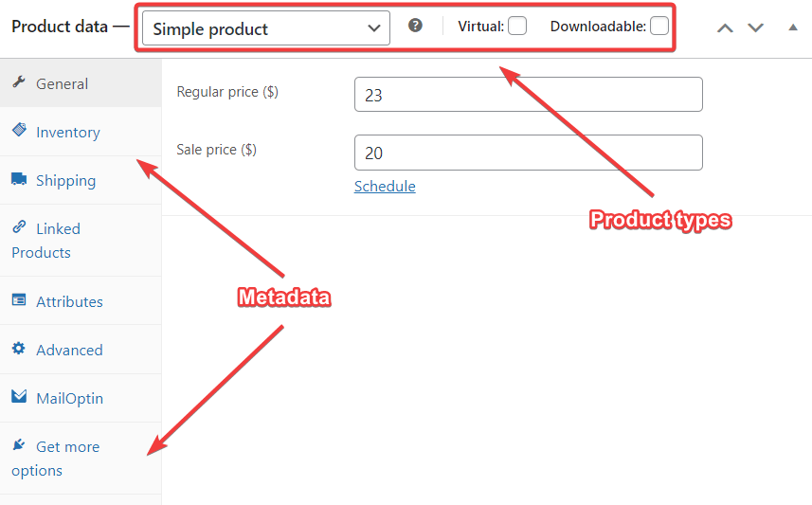
Task: Click the Regular price input field
Action: tap(528, 94)
